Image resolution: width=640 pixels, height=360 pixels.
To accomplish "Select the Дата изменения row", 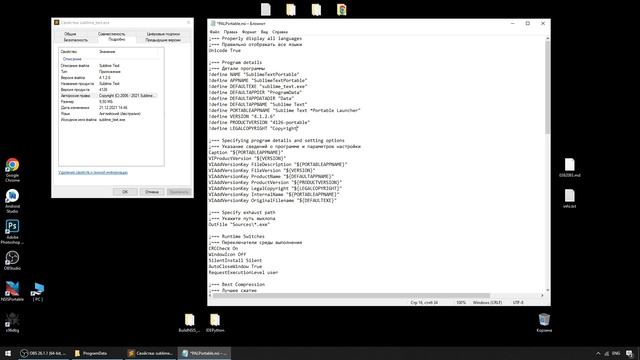I will (109, 108).
